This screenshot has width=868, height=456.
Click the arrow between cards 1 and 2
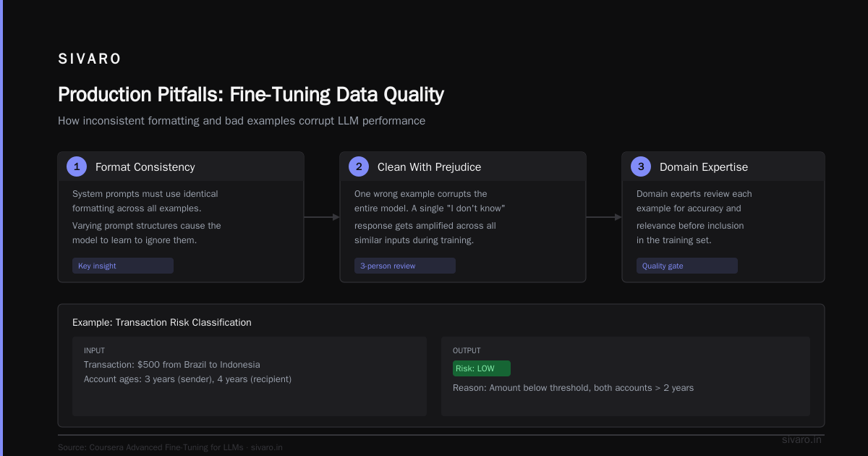click(322, 217)
